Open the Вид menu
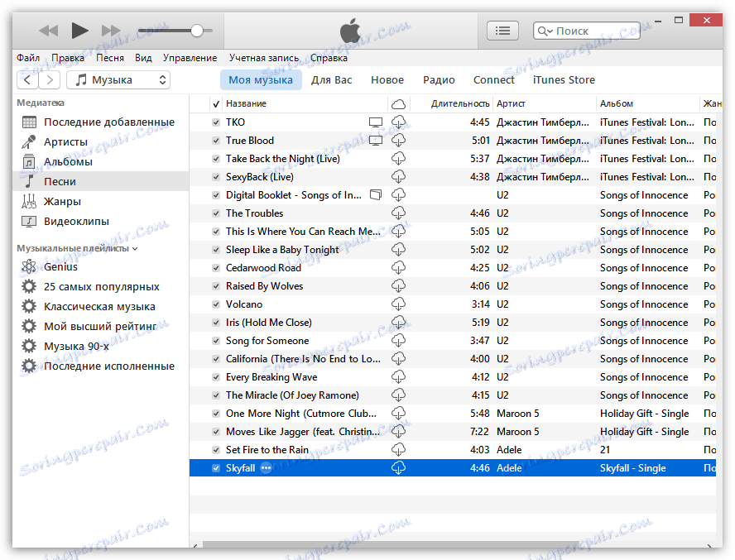Image resolution: width=735 pixels, height=560 pixels. tap(143, 58)
